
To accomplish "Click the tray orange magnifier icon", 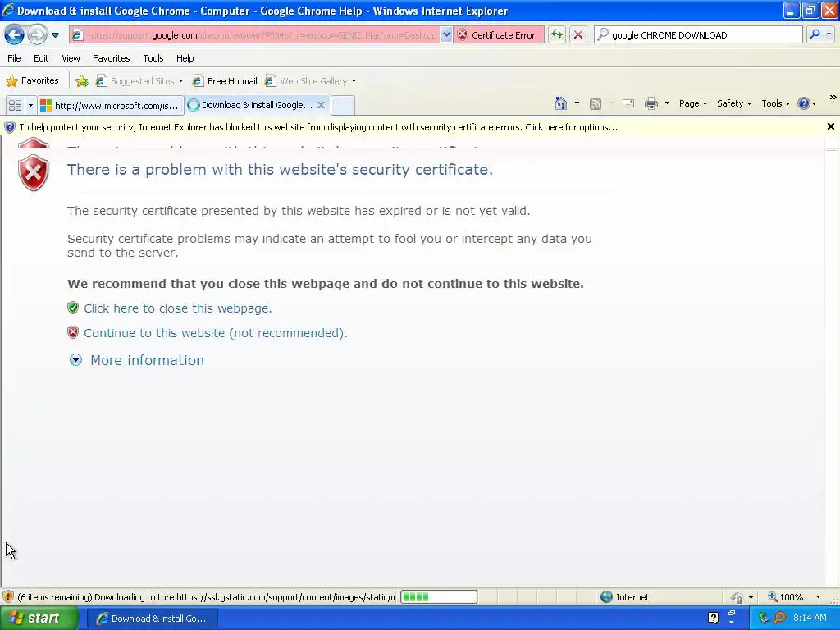I will pos(780,619).
